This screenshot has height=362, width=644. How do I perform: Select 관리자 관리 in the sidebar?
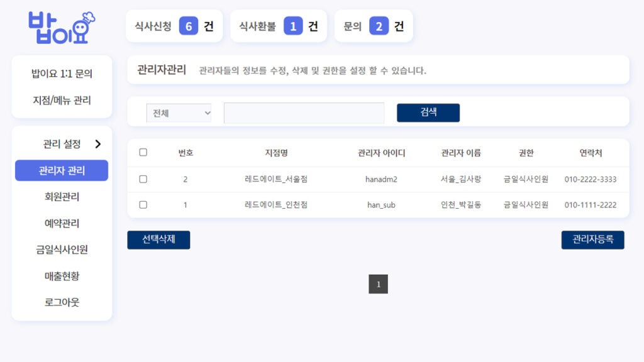[x=62, y=170]
